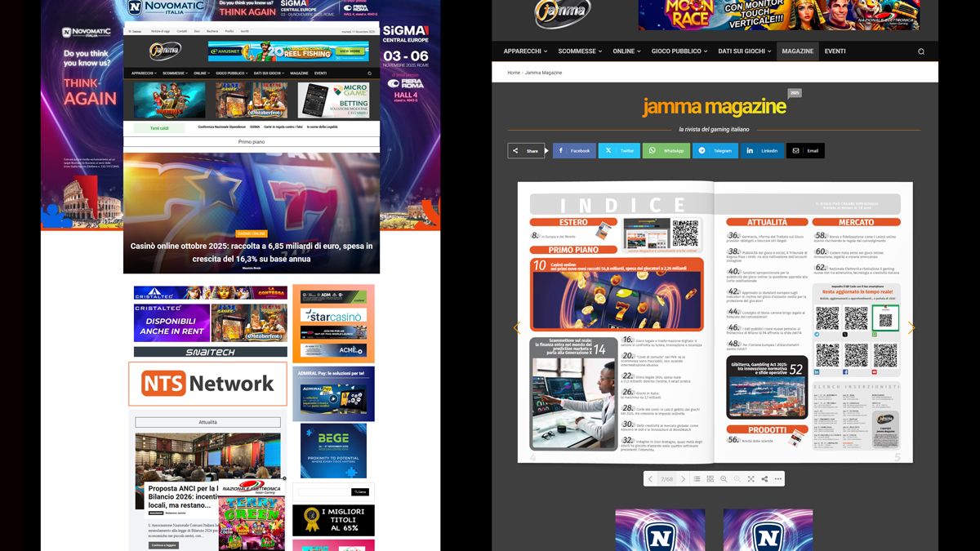Expand the APPARECCHI navigation dropdown
This screenshot has width=980, height=551.
[523, 51]
